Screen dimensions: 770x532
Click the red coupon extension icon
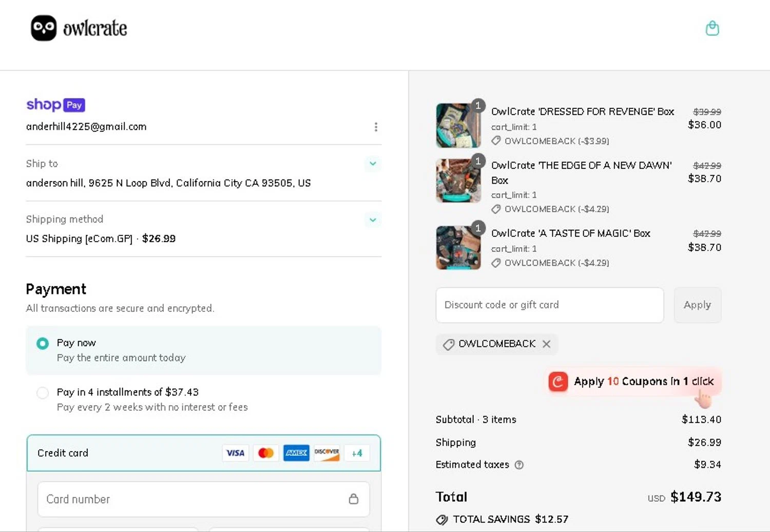coord(558,382)
